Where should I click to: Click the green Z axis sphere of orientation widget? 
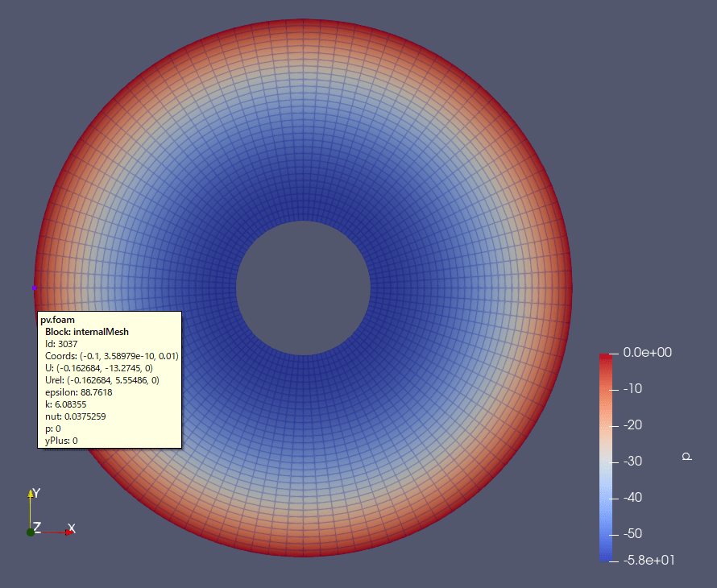click(30, 532)
